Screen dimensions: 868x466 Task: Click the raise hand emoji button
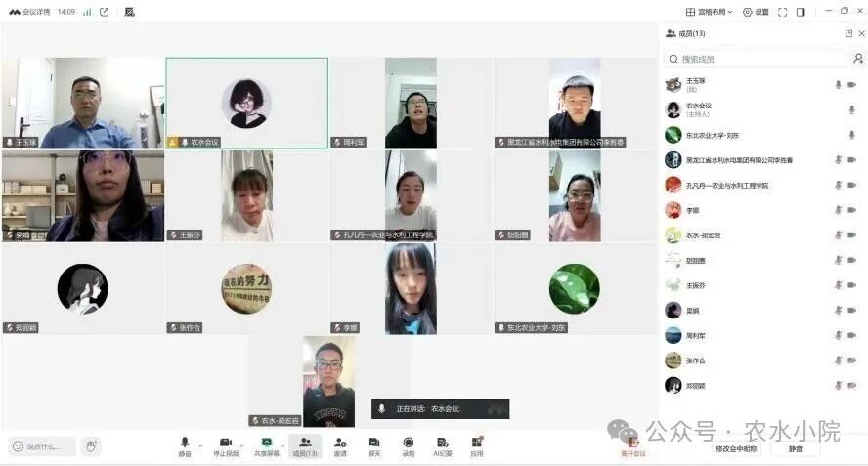(90, 446)
